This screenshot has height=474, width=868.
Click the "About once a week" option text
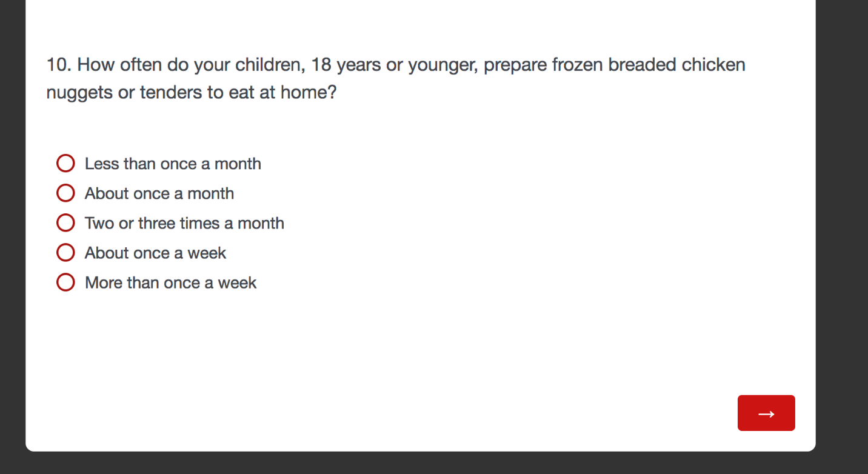(x=155, y=253)
